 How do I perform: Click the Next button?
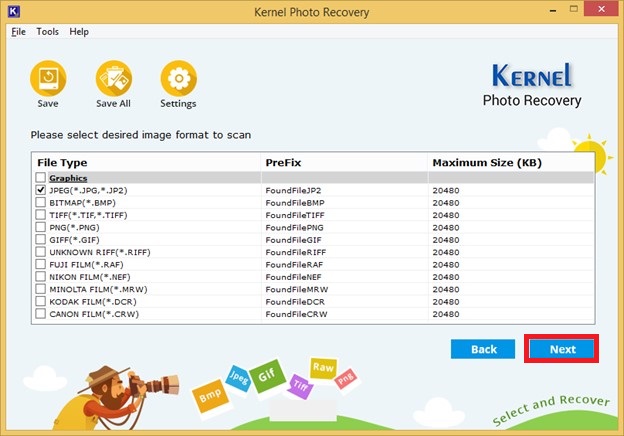coord(562,349)
